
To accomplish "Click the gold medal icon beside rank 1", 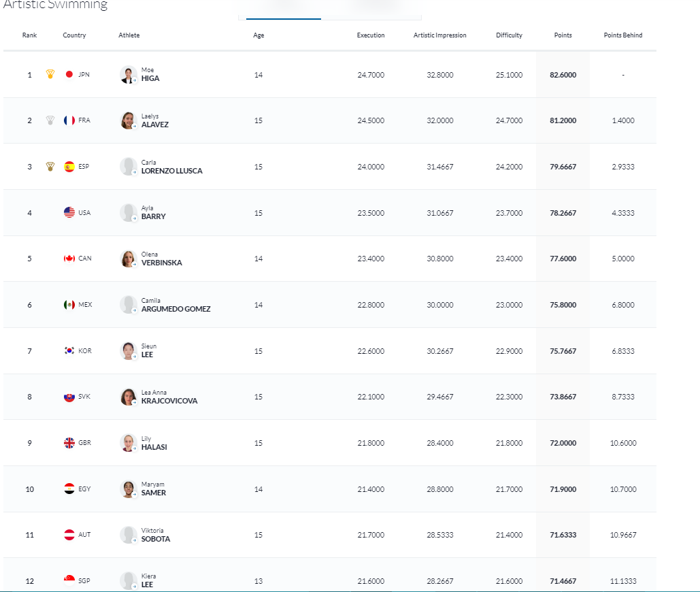I will click(x=50, y=74).
